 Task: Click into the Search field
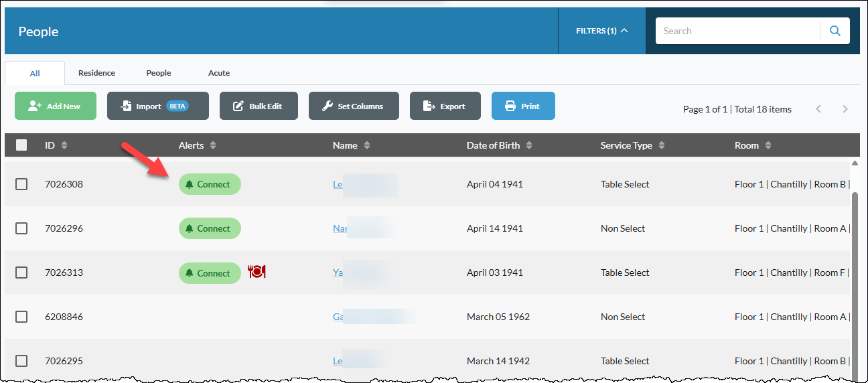point(737,31)
